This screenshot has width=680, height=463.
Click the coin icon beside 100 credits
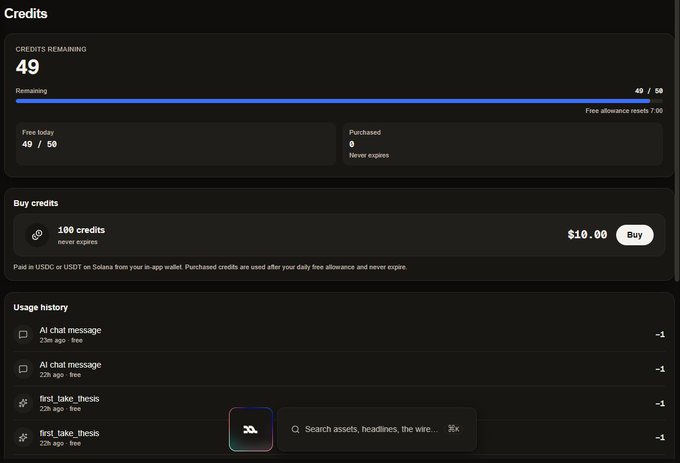pyautogui.click(x=37, y=235)
